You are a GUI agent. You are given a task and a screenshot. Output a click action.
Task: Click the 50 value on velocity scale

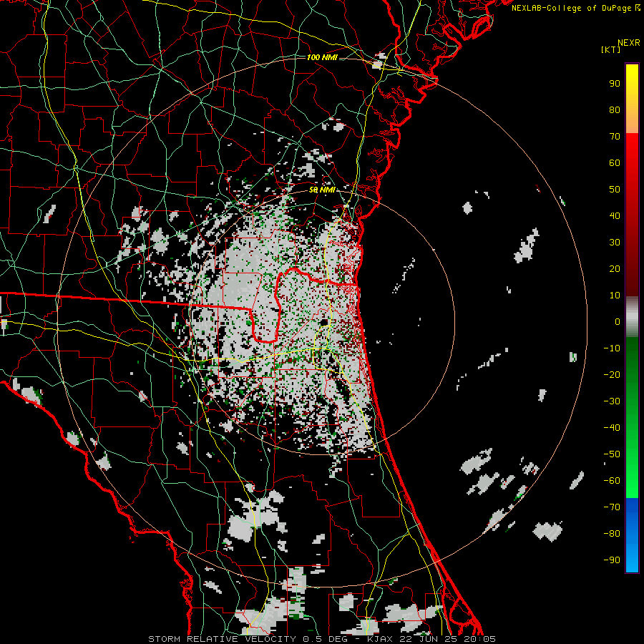[x=615, y=190]
